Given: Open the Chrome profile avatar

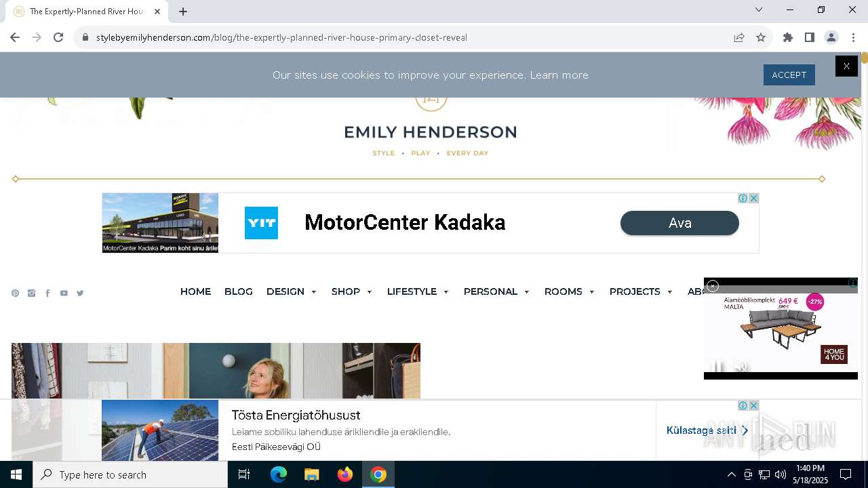Looking at the screenshot, I should 831,37.
